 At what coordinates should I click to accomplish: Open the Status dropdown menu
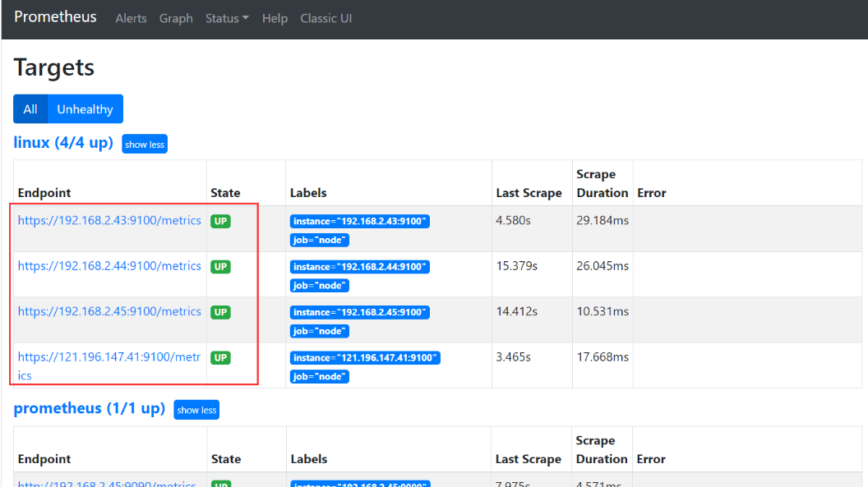(x=227, y=18)
